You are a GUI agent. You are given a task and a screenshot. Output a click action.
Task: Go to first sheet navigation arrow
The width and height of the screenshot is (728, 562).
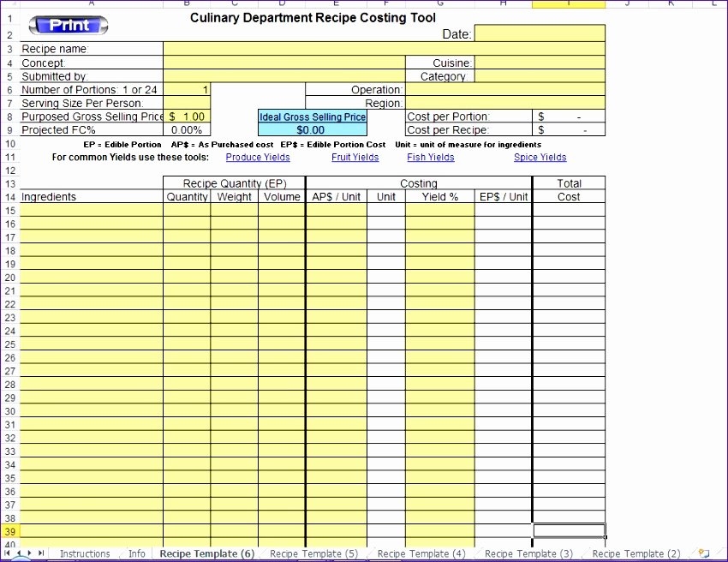point(7,553)
